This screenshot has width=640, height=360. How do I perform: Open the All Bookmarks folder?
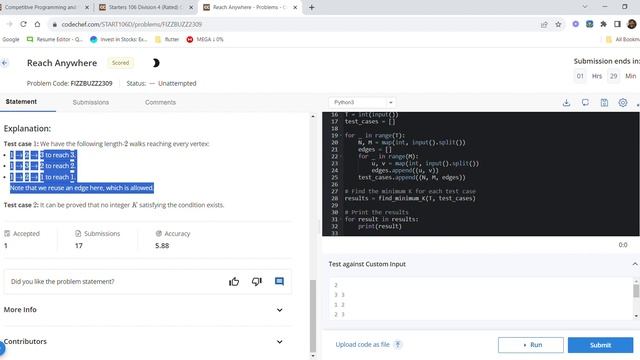tap(623, 40)
